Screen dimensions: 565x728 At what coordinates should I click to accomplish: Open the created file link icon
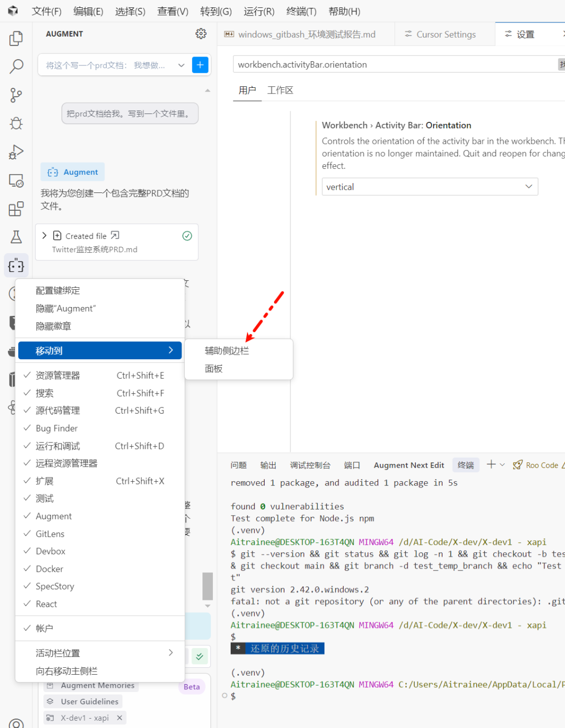[115, 235]
